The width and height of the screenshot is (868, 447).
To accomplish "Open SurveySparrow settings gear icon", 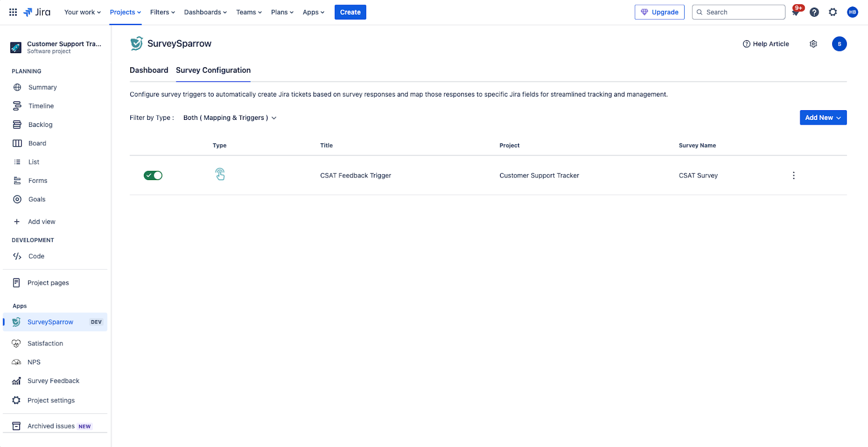I will click(813, 44).
